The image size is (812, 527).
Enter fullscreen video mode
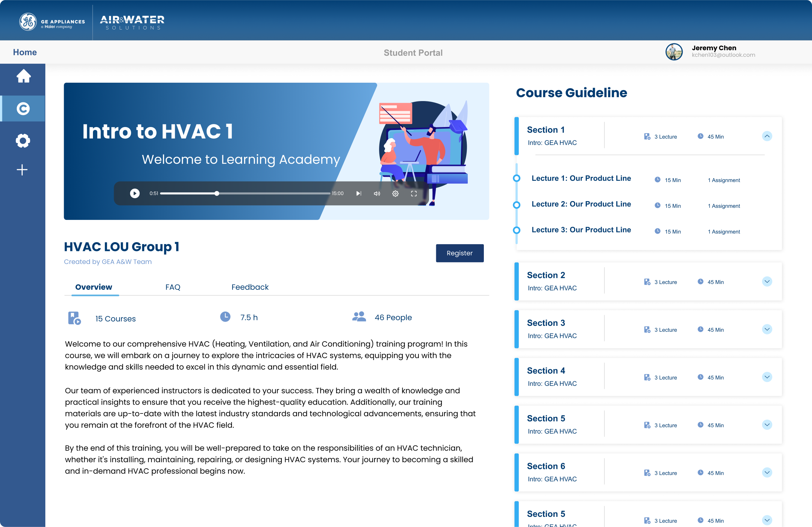(x=414, y=193)
